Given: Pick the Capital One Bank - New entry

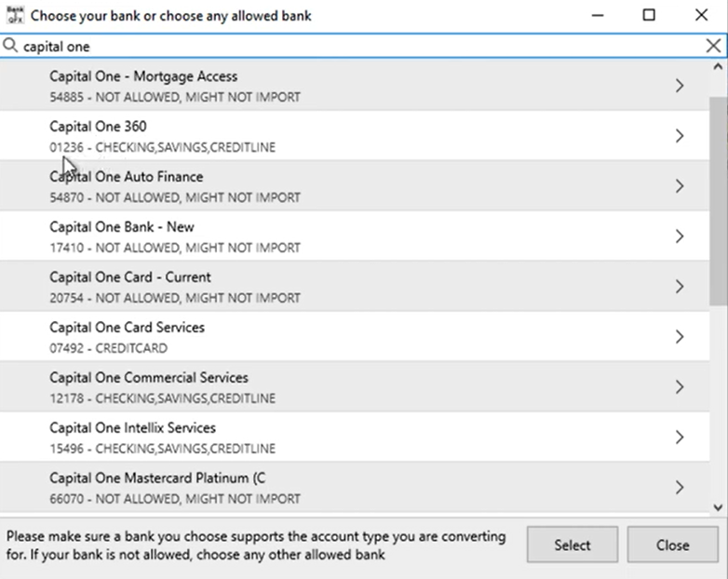Looking at the screenshot, I should [x=355, y=236].
